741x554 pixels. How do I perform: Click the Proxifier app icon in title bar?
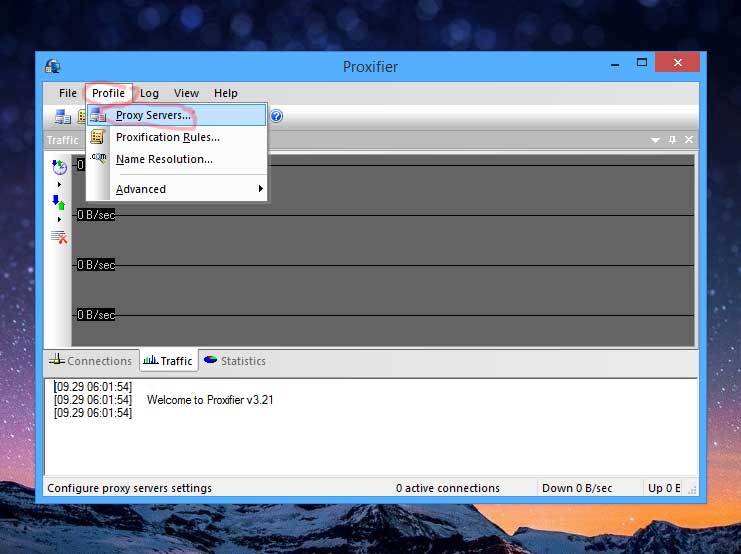click(x=52, y=66)
